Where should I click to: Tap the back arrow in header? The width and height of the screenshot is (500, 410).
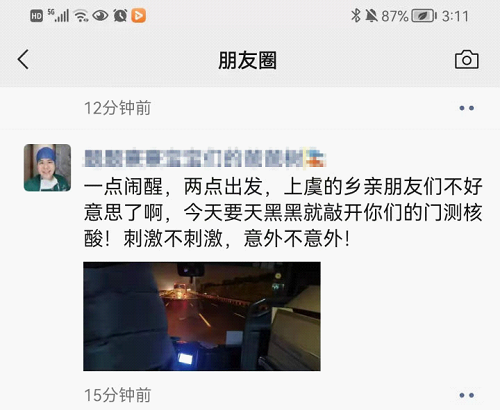(23, 60)
